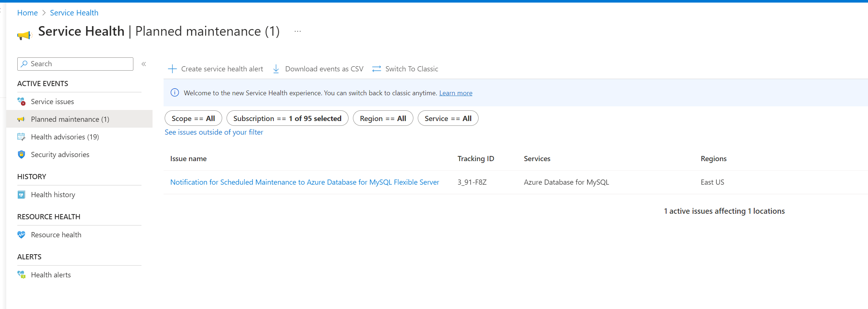Click the Tracking ID column header

coord(476,159)
